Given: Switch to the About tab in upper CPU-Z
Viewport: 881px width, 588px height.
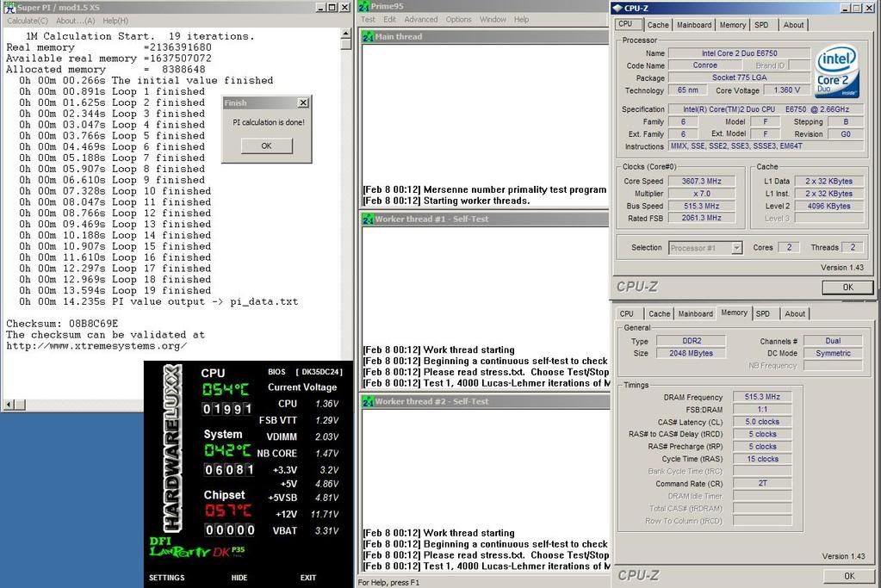Looking at the screenshot, I should point(793,25).
